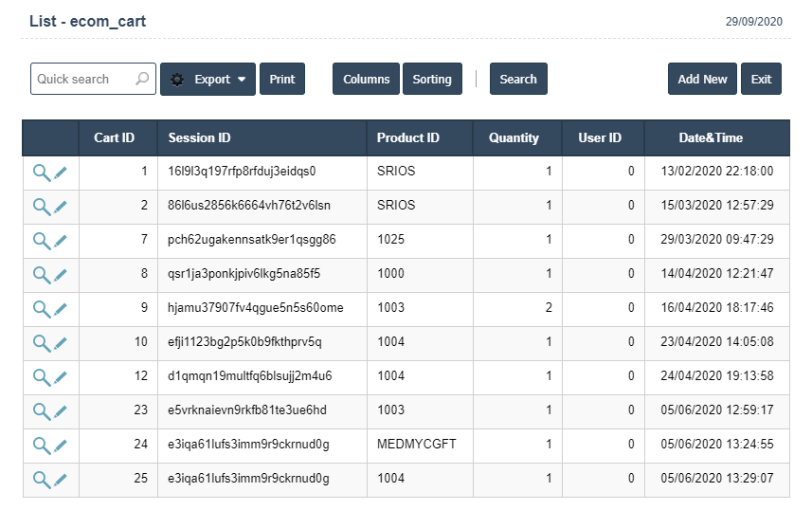Open view details for Cart ID 7
The width and height of the screenshot is (812, 510).
click(x=41, y=241)
